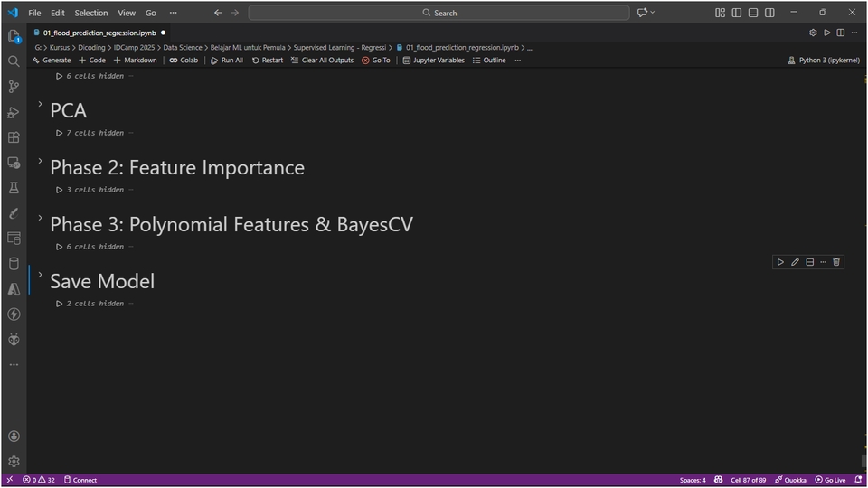Toggle the primary side bar layout button
The height and width of the screenshot is (488, 868).
[737, 13]
